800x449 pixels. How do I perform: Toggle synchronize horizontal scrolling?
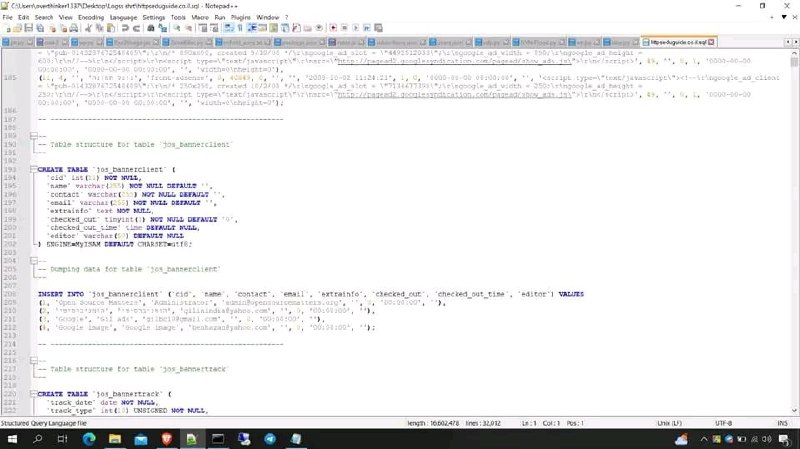(x=214, y=28)
